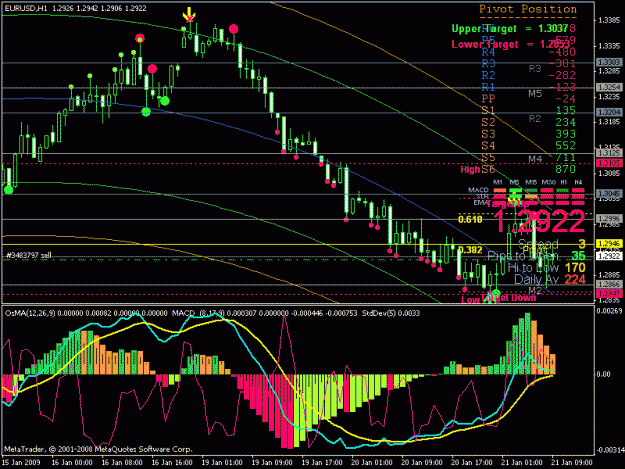
Task: Select the 20 Jan 09:00 time label
Action: point(422,462)
